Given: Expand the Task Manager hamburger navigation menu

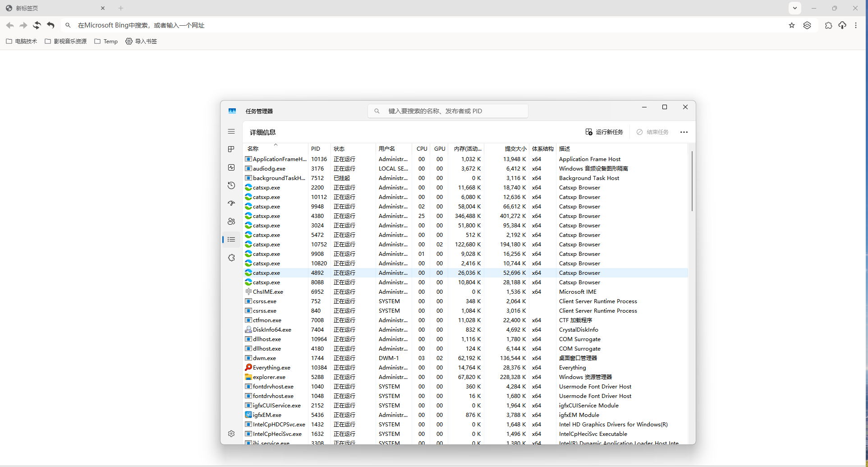Looking at the screenshot, I should [231, 132].
